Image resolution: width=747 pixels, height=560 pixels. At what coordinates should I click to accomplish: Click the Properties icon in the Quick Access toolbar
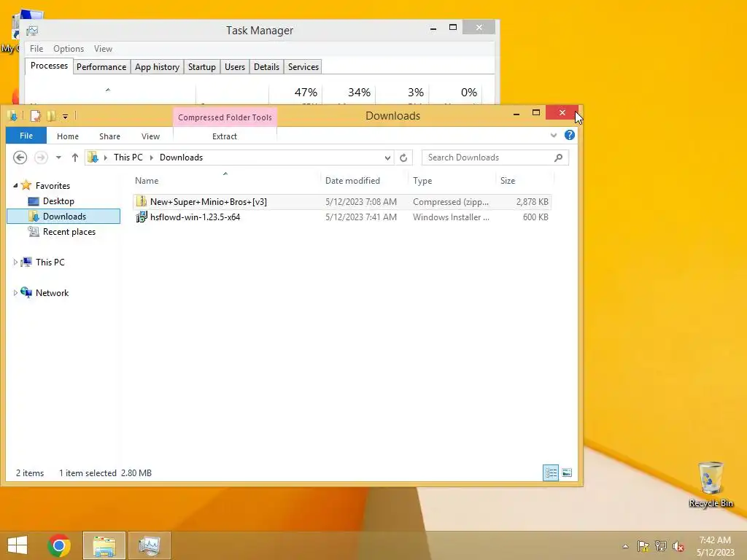click(35, 116)
